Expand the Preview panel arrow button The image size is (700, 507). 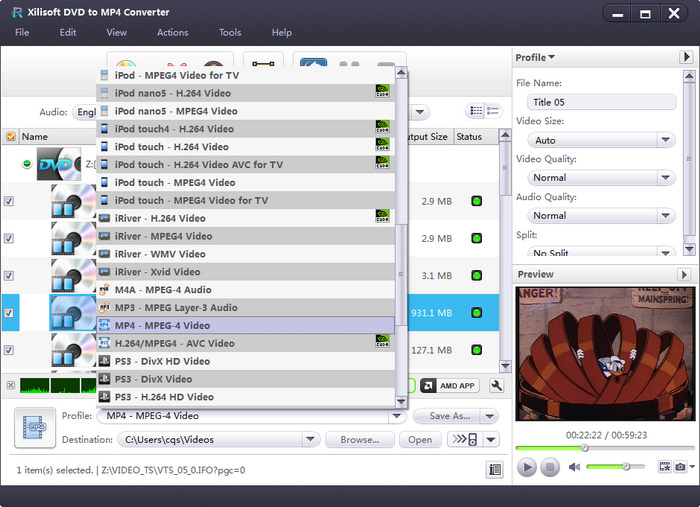point(683,274)
